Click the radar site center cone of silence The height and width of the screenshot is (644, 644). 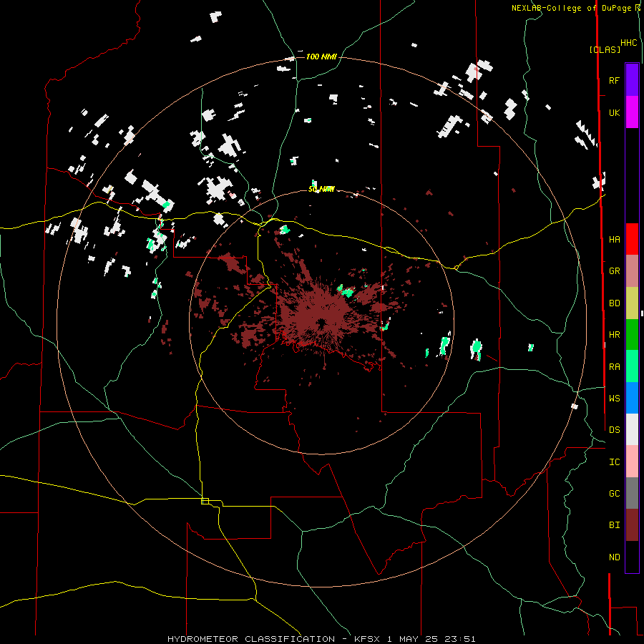pos(321,323)
